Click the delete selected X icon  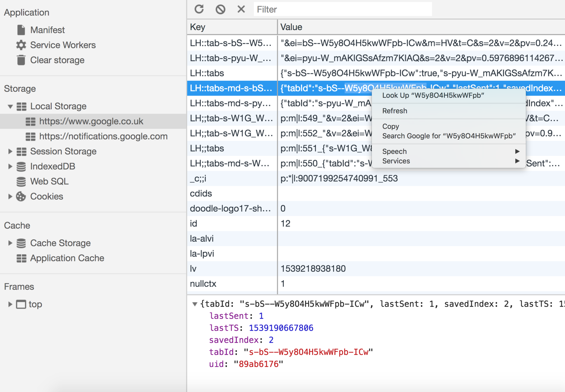[241, 9]
